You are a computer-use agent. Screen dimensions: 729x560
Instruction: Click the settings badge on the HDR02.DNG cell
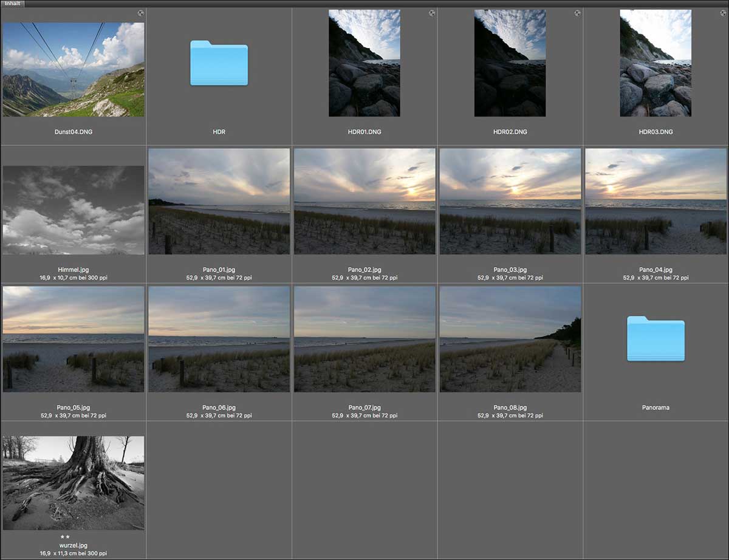[x=578, y=13]
